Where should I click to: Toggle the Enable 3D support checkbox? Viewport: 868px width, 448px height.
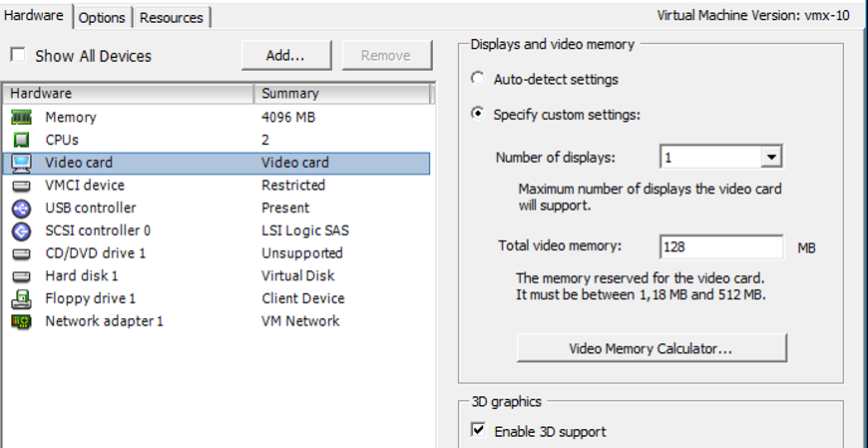pyautogui.click(x=478, y=431)
